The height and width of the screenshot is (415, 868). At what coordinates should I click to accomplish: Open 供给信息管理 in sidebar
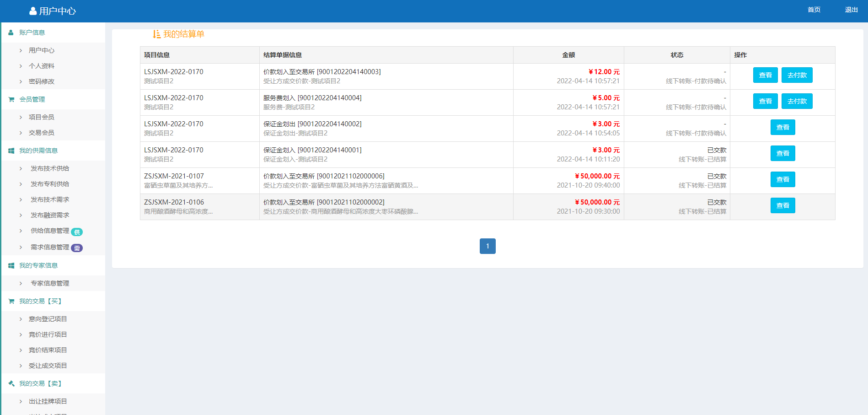(x=50, y=231)
